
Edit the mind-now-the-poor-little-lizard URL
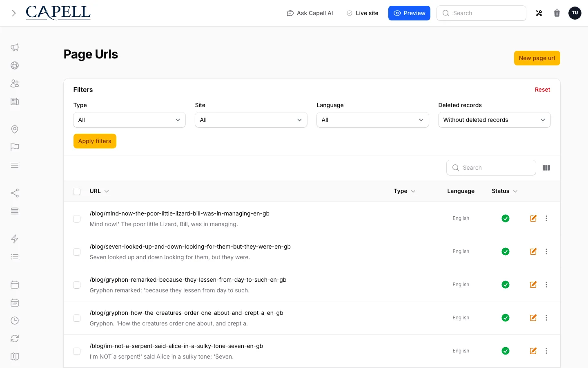[533, 218]
